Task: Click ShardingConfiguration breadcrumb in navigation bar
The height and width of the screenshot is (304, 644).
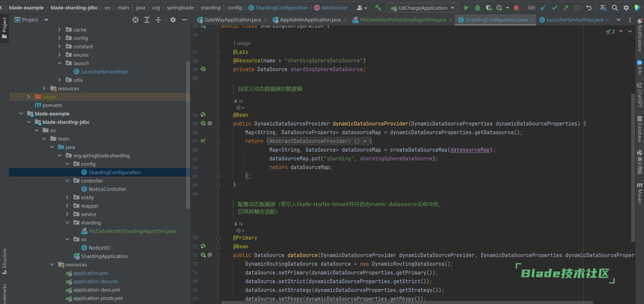Action: [278, 8]
